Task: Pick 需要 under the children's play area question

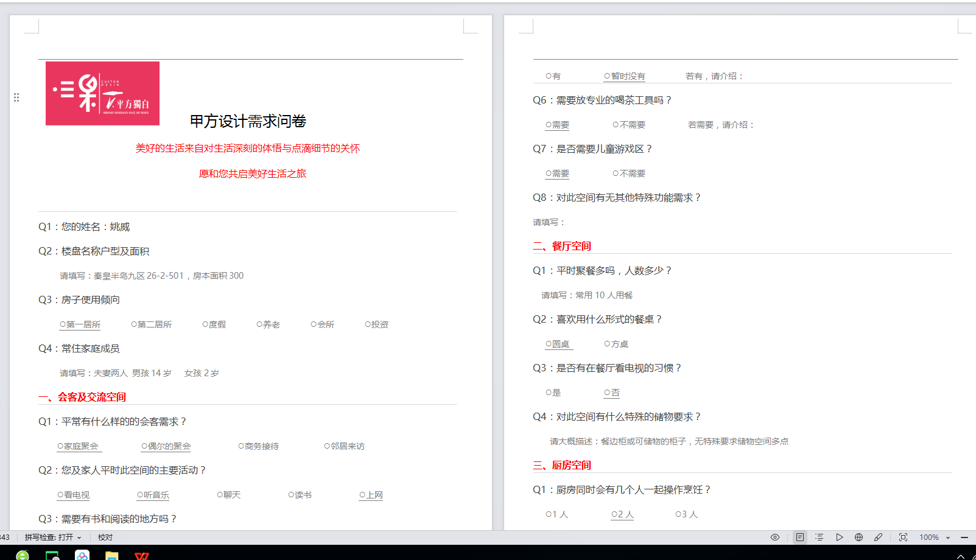Action: tap(558, 173)
